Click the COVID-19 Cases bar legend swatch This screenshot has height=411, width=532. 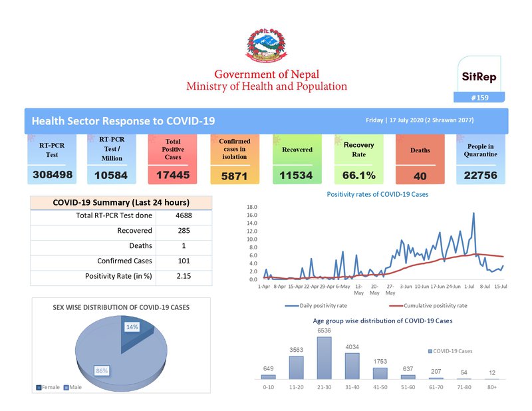pos(430,351)
